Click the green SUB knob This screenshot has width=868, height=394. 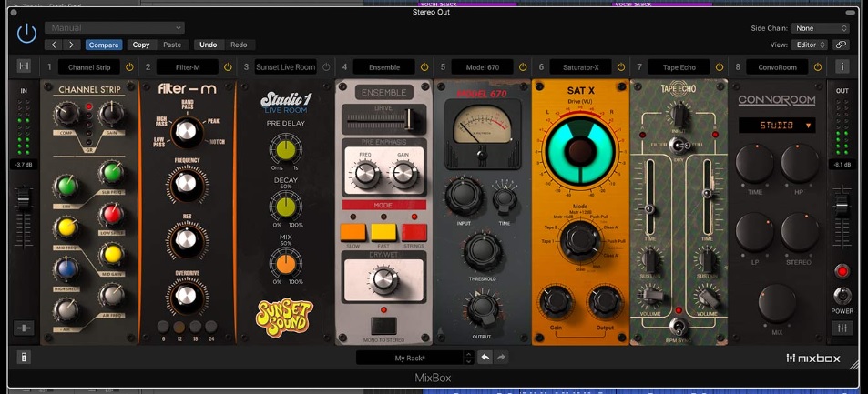coord(66,187)
